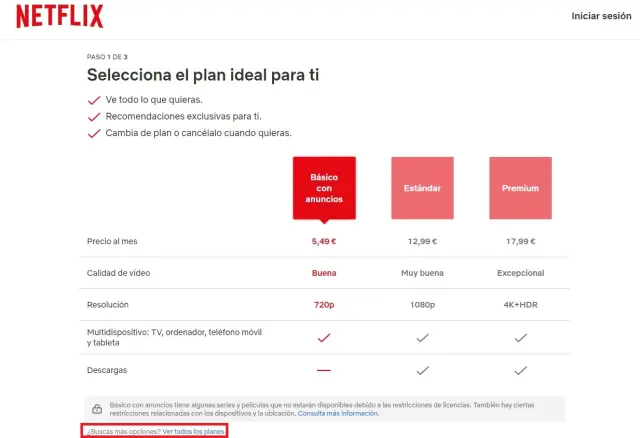Click the Premium multidevice checkmark

coord(520,338)
